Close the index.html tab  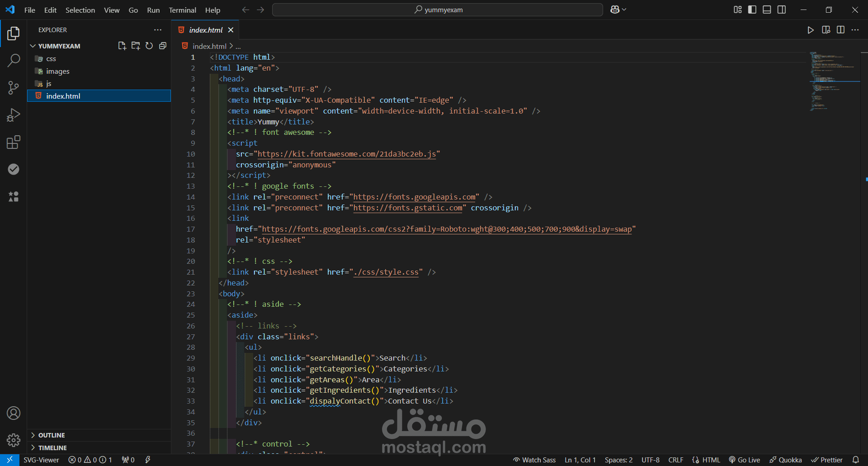click(231, 30)
